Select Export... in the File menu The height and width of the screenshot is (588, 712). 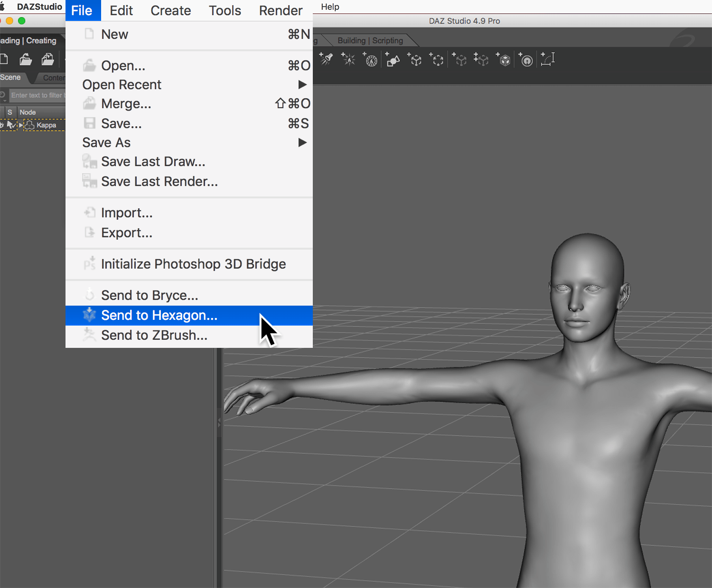point(127,233)
